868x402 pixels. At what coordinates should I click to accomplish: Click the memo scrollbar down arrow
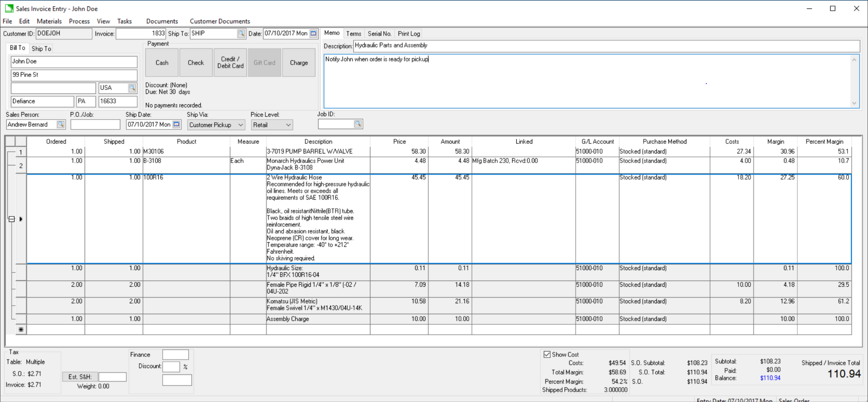[854, 103]
